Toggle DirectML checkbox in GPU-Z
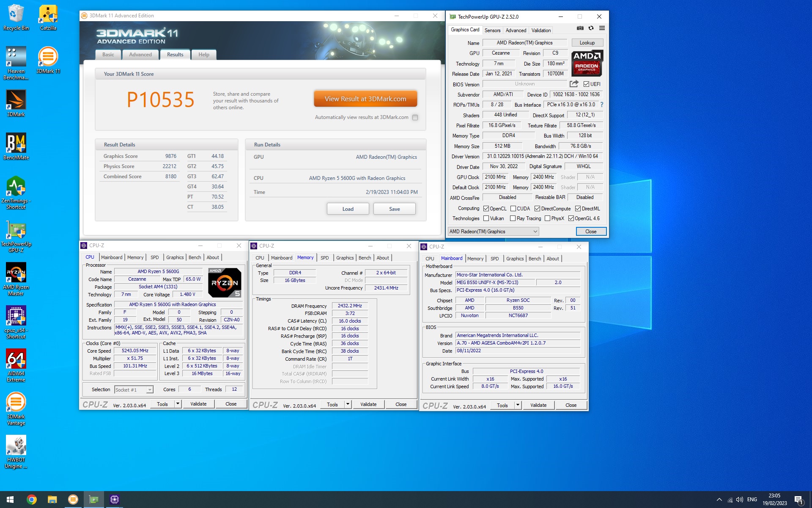 coord(578,209)
